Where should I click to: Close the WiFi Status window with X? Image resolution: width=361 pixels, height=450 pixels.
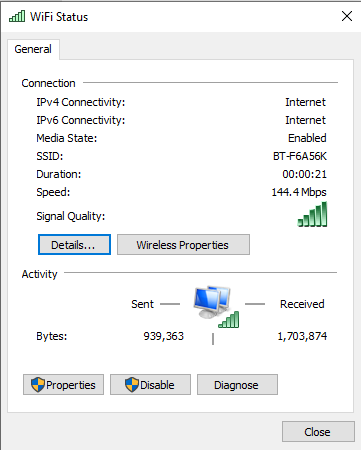tap(347, 16)
